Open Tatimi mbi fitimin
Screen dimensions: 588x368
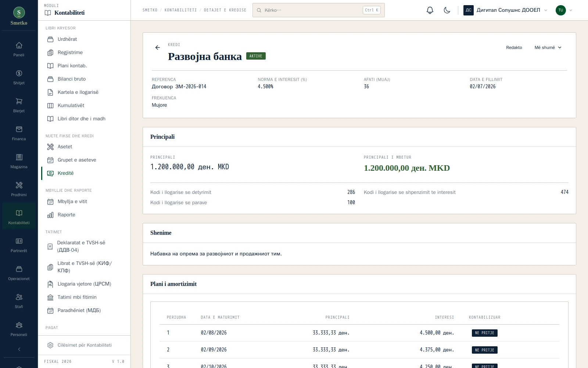tap(84, 297)
